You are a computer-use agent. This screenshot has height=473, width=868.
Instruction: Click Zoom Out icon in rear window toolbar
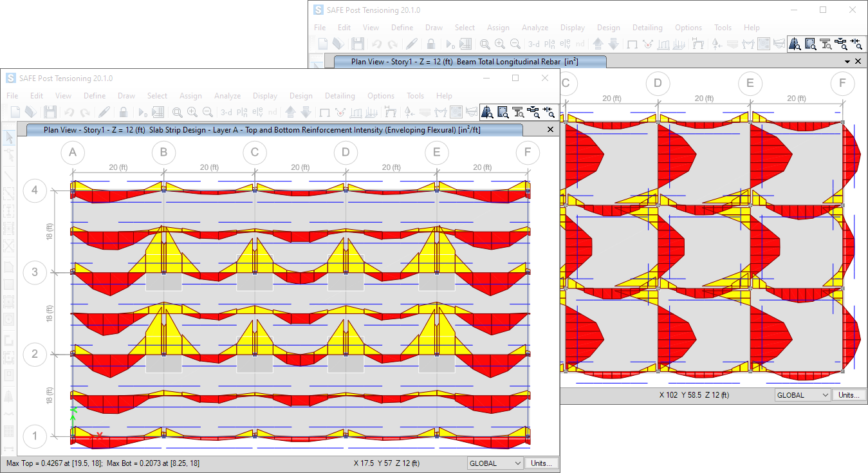(515, 44)
